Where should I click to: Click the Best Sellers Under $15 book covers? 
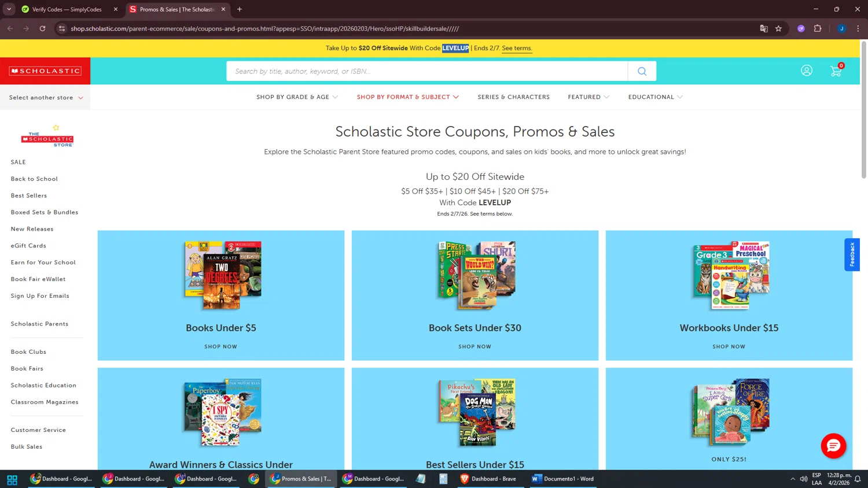[477, 413]
